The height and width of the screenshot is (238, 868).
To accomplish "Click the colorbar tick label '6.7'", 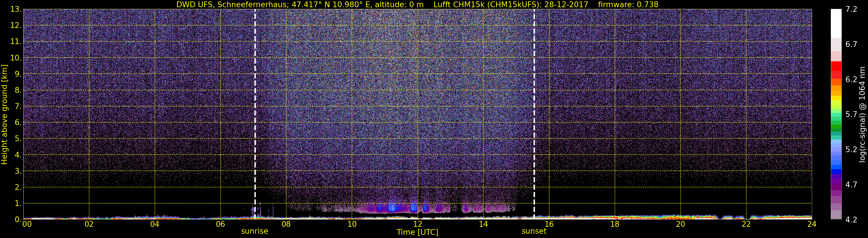I will pos(851,44).
